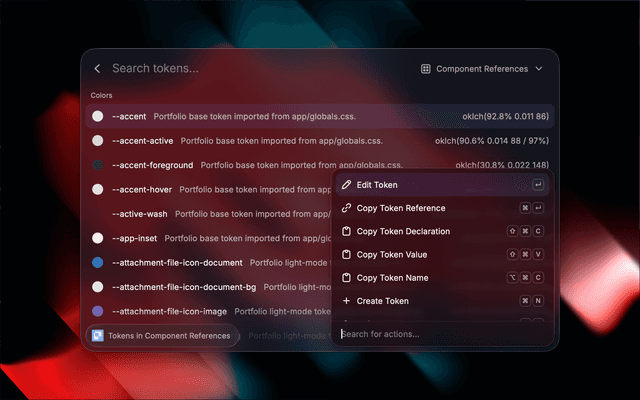This screenshot has height=400, width=640.
Task: Focus the Search for actions field
Action: click(x=442, y=334)
